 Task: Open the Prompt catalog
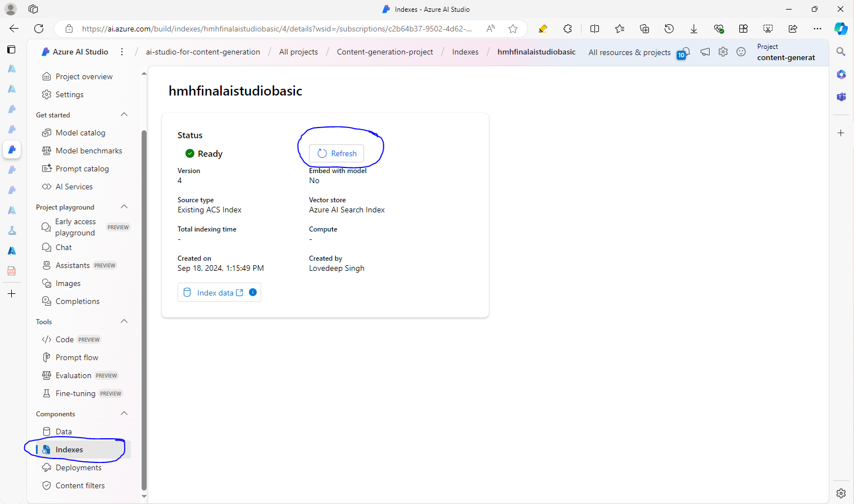point(81,168)
